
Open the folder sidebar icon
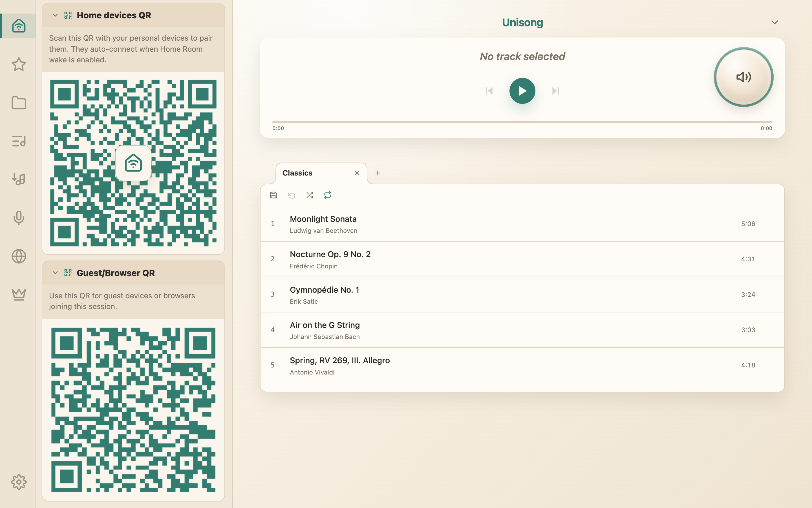click(19, 103)
